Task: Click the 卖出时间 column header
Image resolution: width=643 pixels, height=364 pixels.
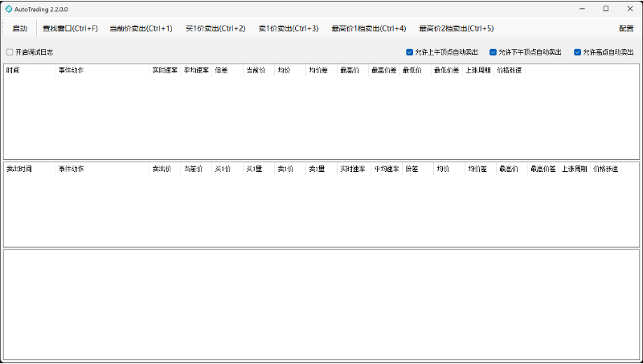Action: [x=30, y=169]
